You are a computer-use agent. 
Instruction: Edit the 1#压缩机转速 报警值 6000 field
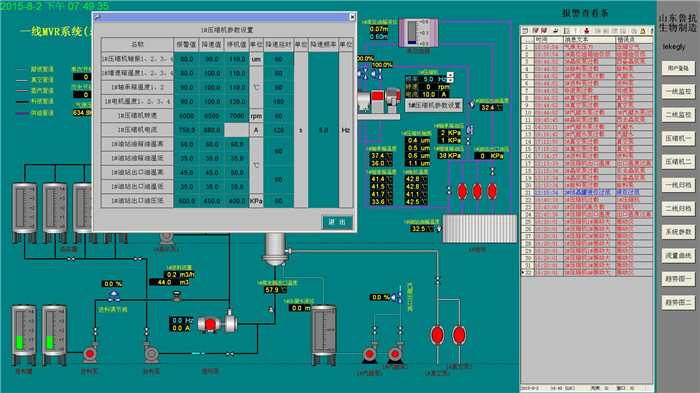point(186,116)
